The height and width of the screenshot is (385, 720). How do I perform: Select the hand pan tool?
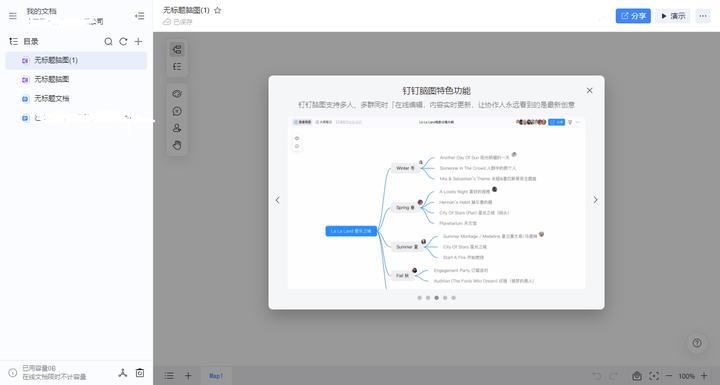click(177, 145)
